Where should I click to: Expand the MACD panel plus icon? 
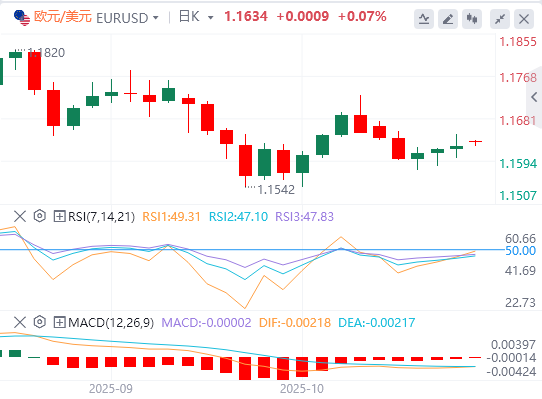coord(59,322)
